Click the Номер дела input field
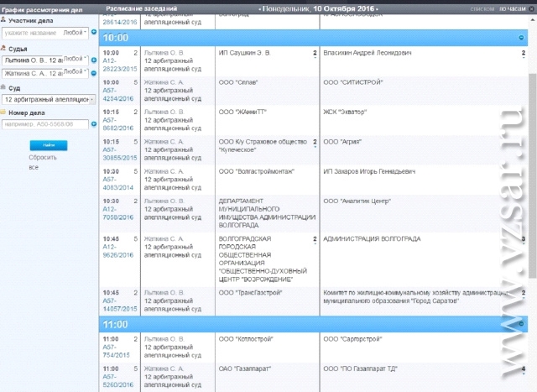The width and height of the screenshot is (537, 392). point(44,124)
